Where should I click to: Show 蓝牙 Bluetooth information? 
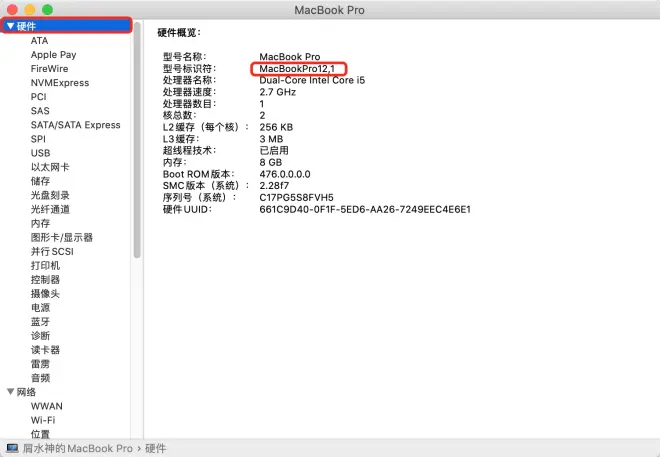pyautogui.click(x=40, y=321)
